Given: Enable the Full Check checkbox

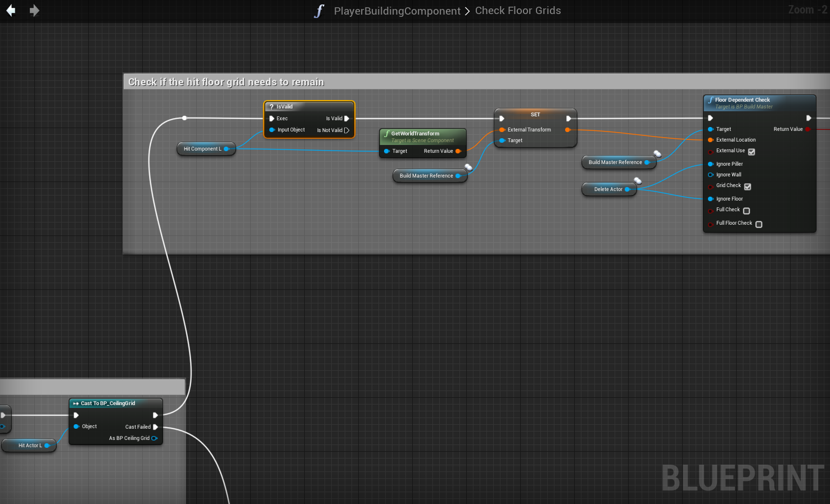Looking at the screenshot, I should point(746,211).
